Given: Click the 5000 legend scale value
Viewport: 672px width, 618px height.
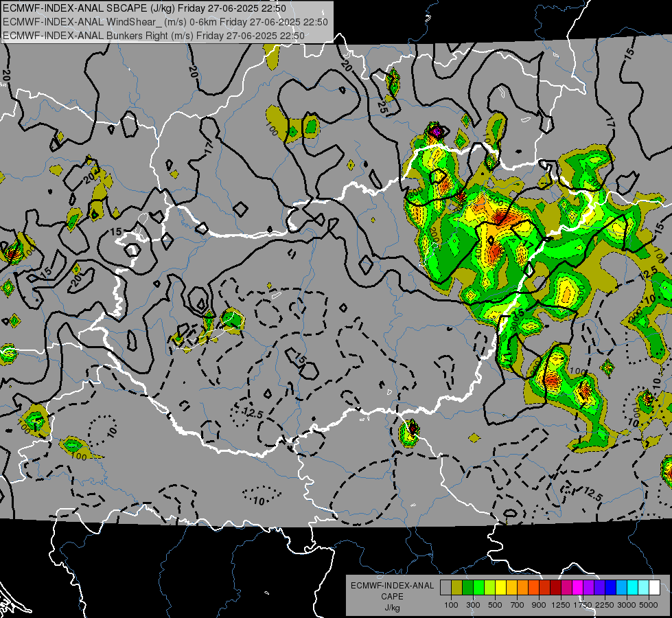Looking at the screenshot, I should point(649,605).
